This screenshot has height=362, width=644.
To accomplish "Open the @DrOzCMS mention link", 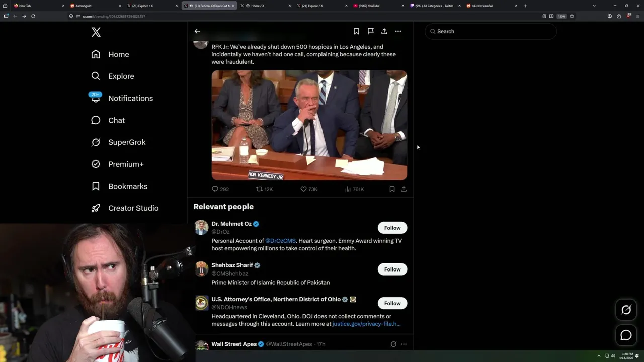I will [280, 241].
